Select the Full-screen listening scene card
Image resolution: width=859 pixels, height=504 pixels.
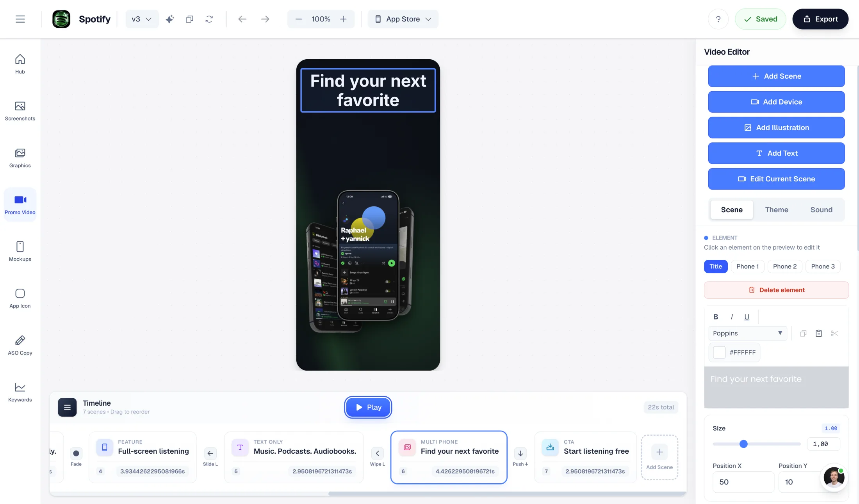click(143, 457)
